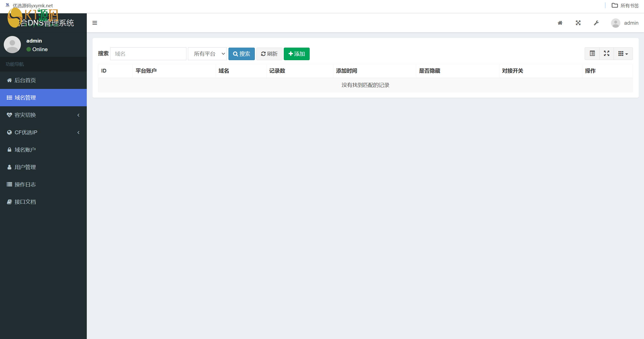Click the 域名 search input field
644x339 pixels.
tap(148, 54)
